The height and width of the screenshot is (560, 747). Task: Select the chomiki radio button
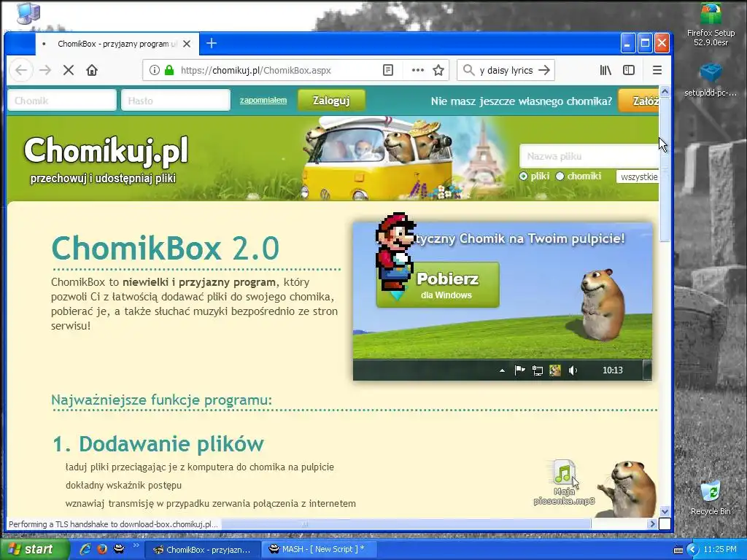click(560, 176)
